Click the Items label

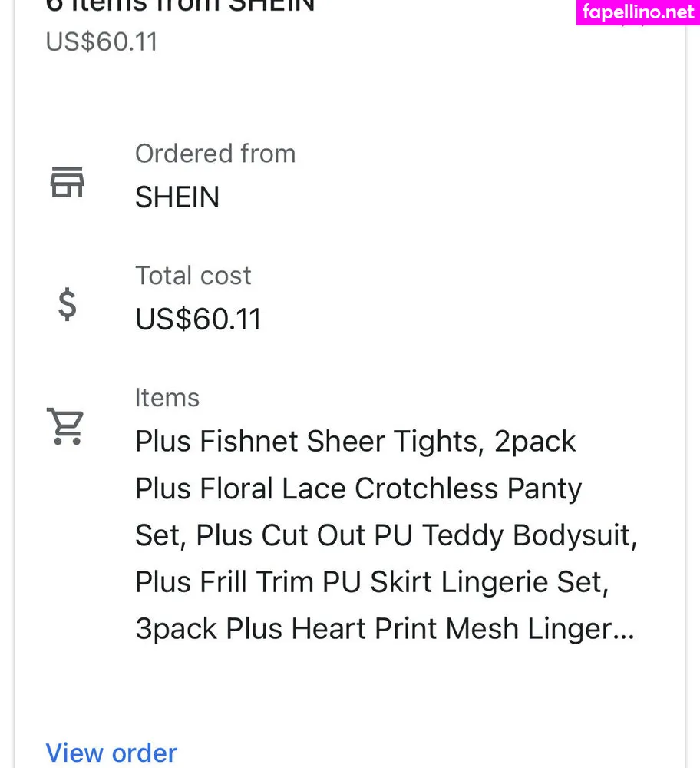[x=167, y=398]
